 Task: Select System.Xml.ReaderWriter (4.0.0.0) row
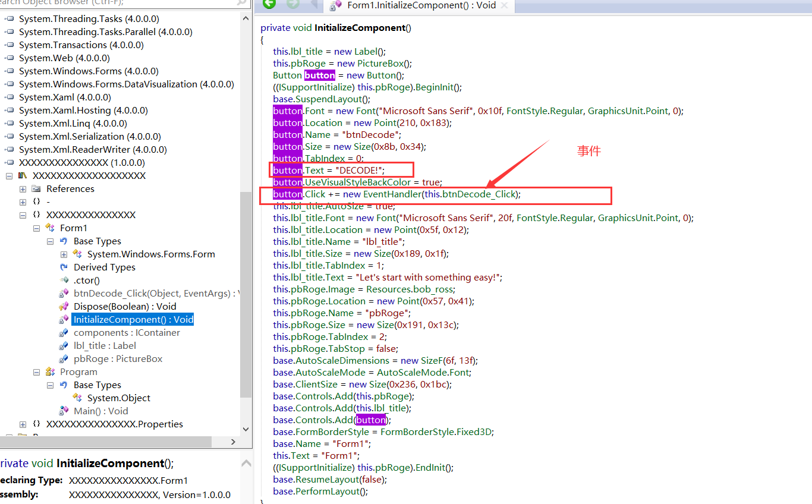[93, 149]
